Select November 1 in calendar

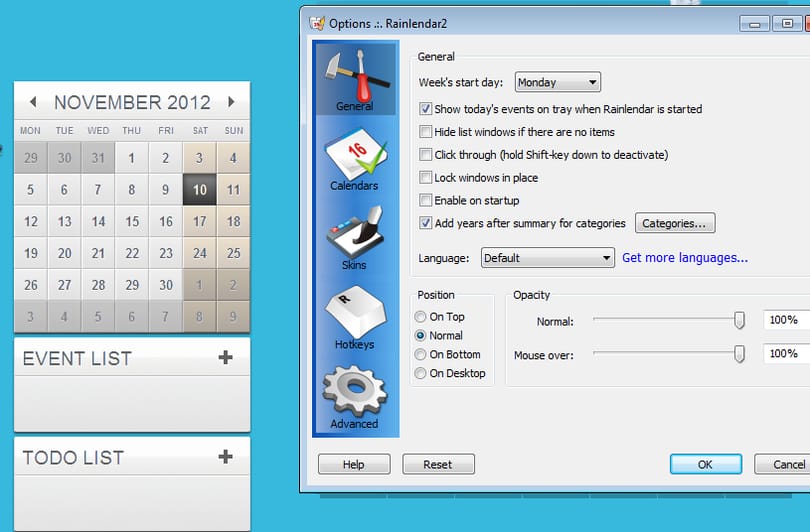pyautogui.click(x=132, y=158)
